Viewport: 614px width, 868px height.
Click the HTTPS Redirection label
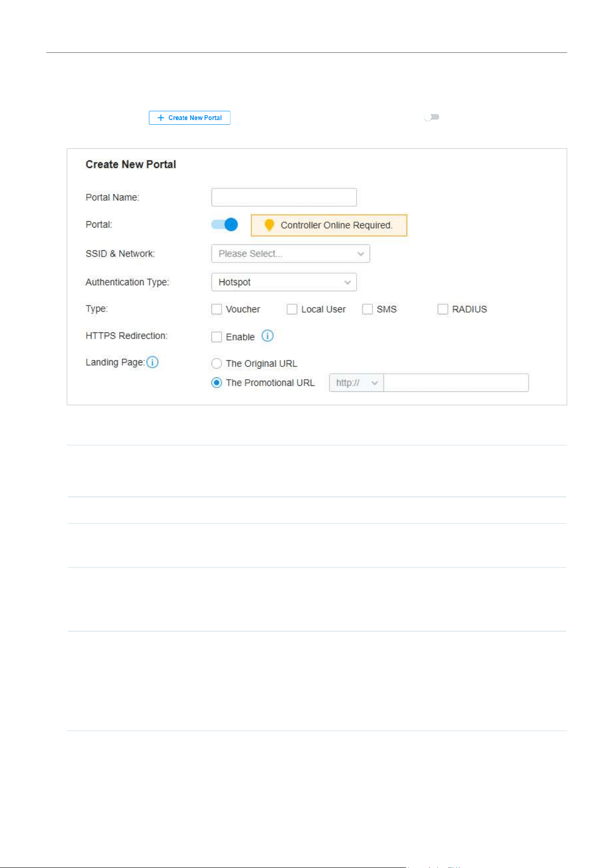(x=127, y=336)
